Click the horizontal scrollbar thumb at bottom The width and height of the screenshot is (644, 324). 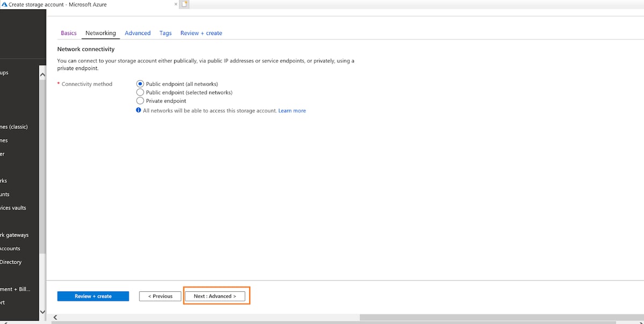pyautogui.click(x=499, y=318)
